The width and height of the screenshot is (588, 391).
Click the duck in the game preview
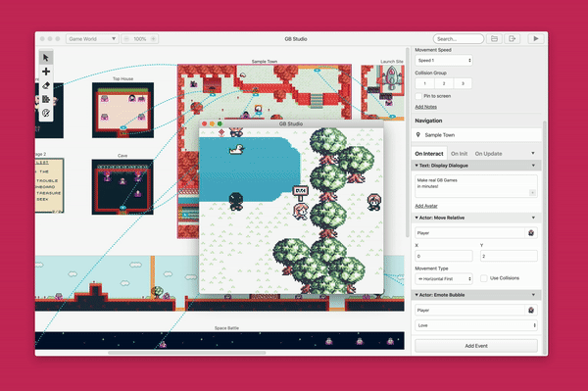pos(236,149)
